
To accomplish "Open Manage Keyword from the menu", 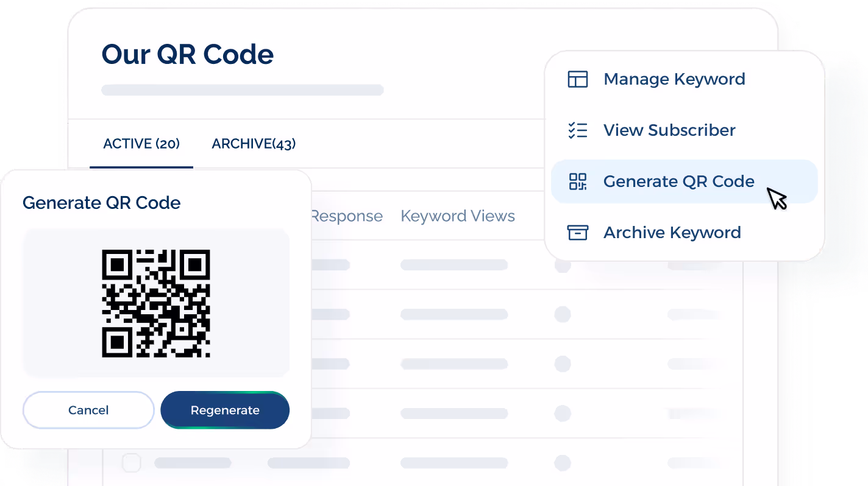I will coord(674,79).
